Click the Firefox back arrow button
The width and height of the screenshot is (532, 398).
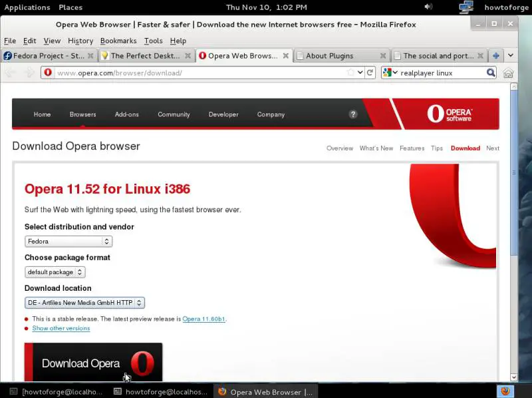[11, 73]
